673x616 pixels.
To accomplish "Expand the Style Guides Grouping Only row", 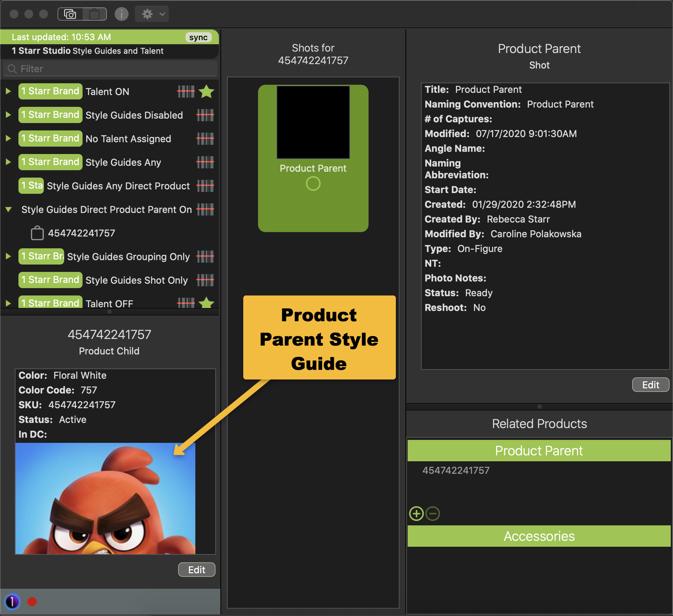I will [8, 256].
